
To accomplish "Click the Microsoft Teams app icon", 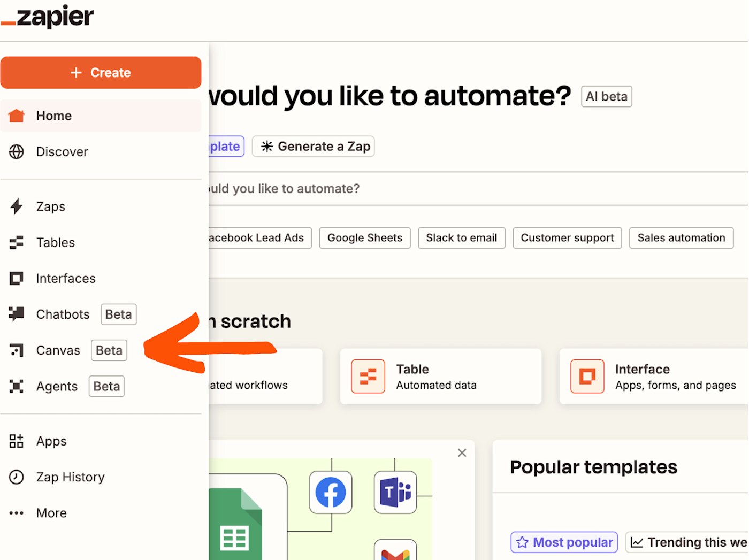I will click(395, 492).
